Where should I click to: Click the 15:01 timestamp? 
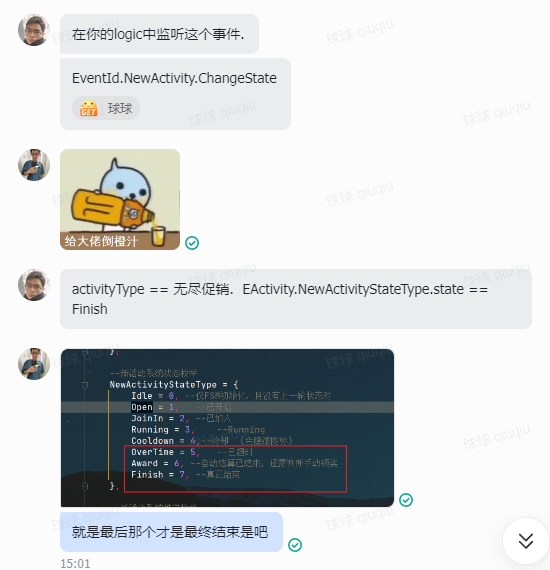click(75, 563)
